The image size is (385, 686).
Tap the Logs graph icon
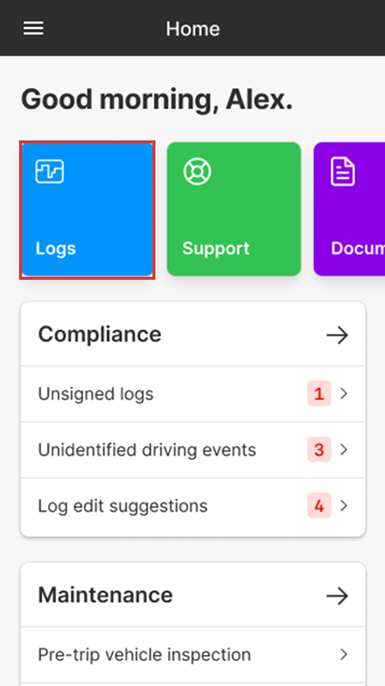49,172
